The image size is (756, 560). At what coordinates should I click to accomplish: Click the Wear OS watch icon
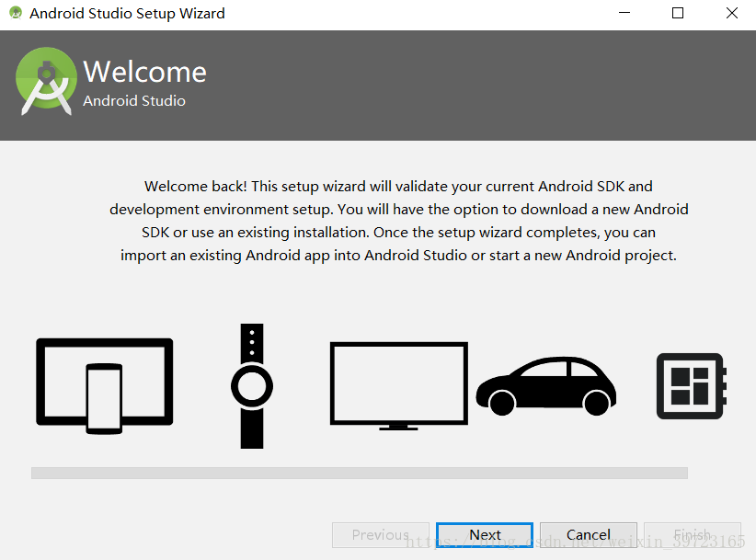click(x=252, y=386)
